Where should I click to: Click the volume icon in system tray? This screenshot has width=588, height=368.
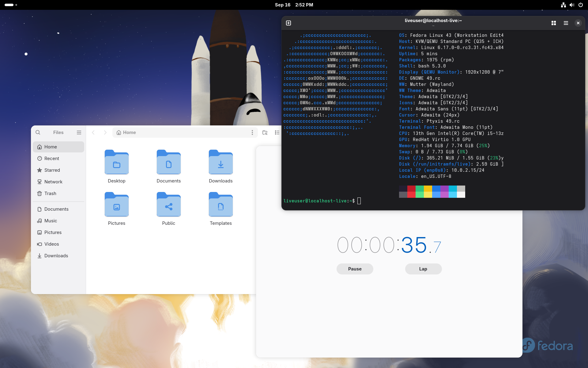(x=572, y=5)
